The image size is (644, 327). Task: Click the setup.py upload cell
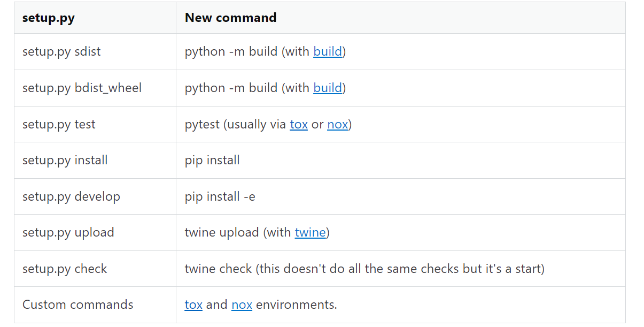(68, 232)
